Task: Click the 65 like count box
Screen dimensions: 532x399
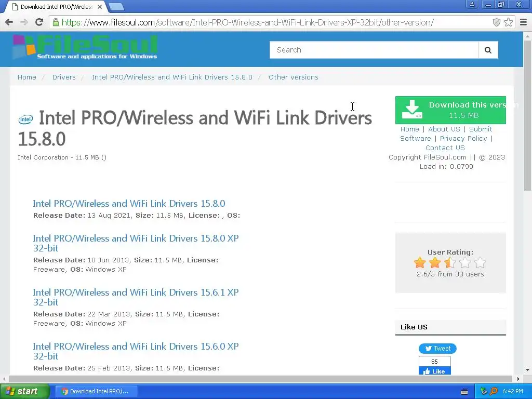Action: pos(435,362)
